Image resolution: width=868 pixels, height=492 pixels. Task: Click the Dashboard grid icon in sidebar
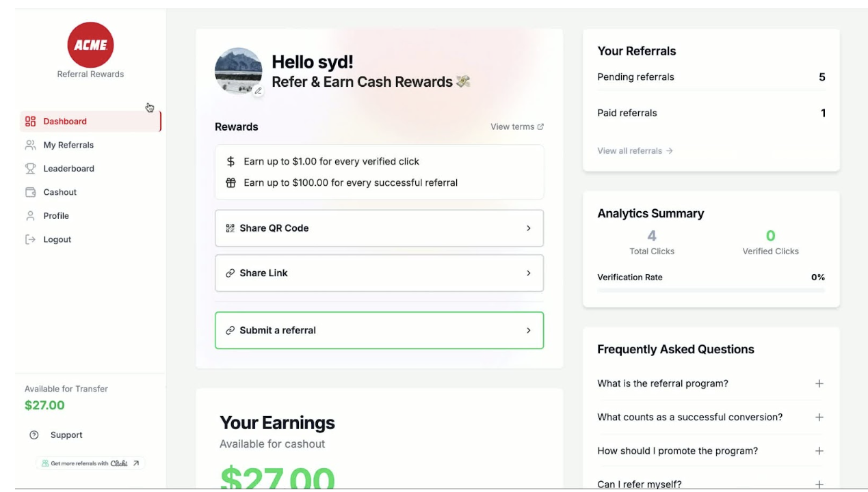(x=30, y=122)
